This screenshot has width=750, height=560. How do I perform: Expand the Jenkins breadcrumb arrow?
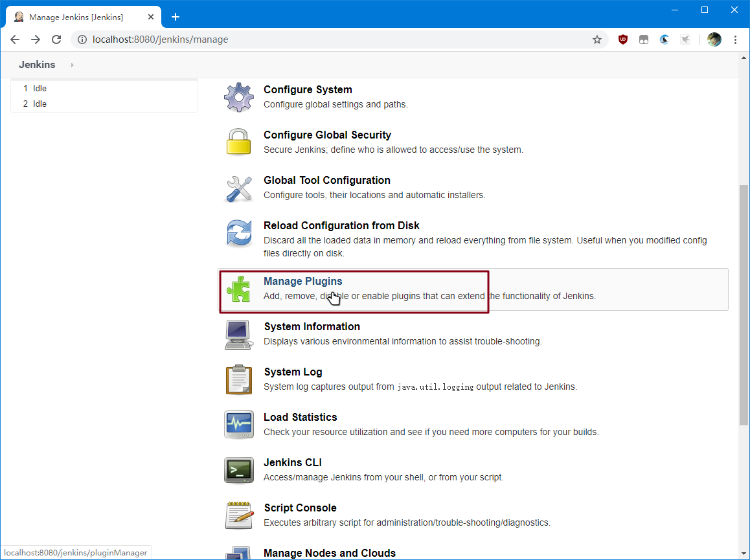tap(73, 65)
